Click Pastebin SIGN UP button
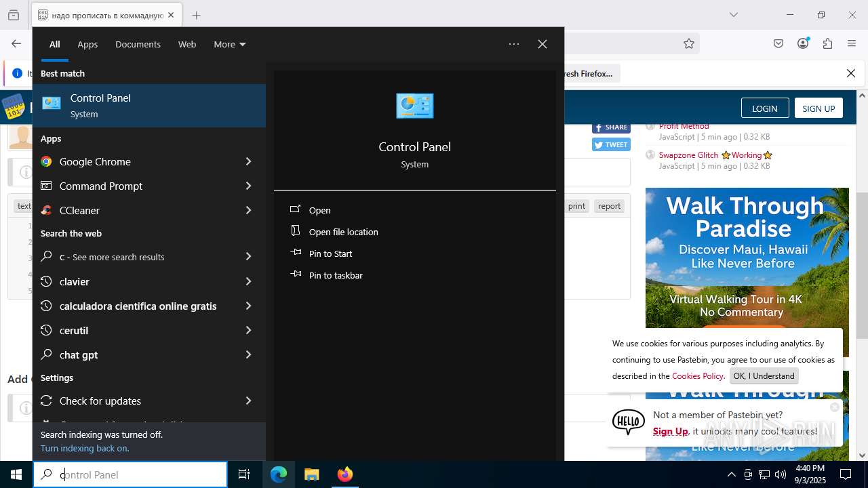Image resolution: width=868 pixels, height=488 pixels. (818, 108)
